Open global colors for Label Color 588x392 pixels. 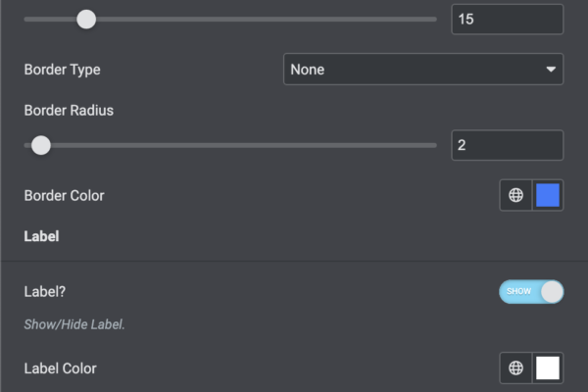[x=515, y=368]
